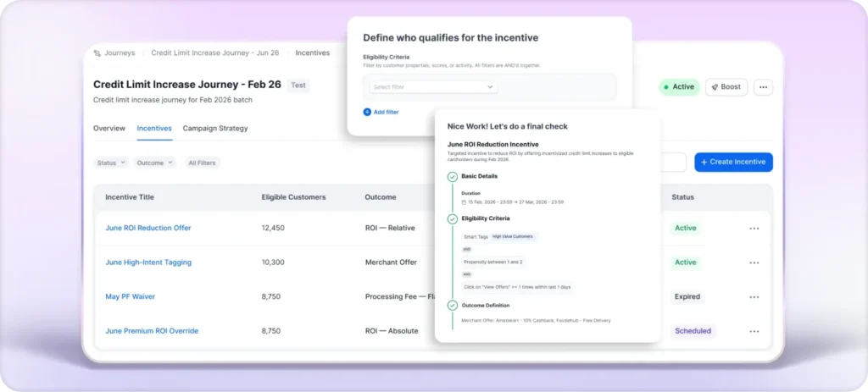Open the Select filter dropdown
868x392 pixels.
[x=433, y=87]
